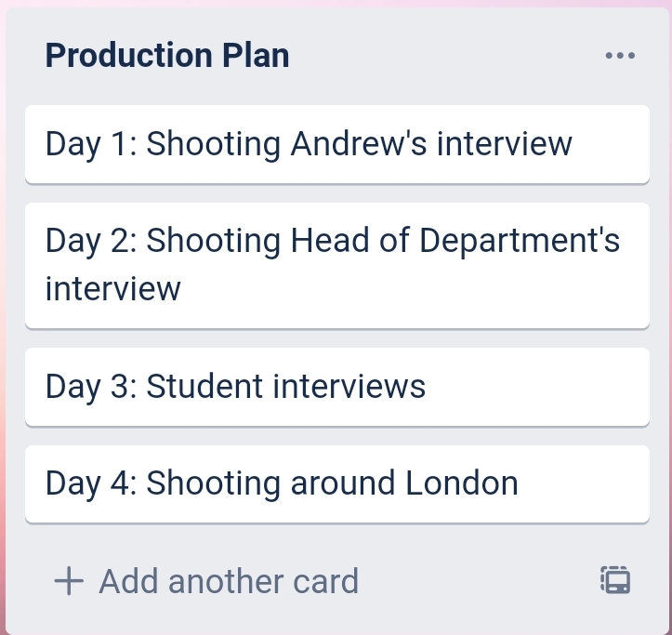Screen dimensions: 672x635
Task: Click the 'Add another card' label text
Action: (x=229, y=582)
